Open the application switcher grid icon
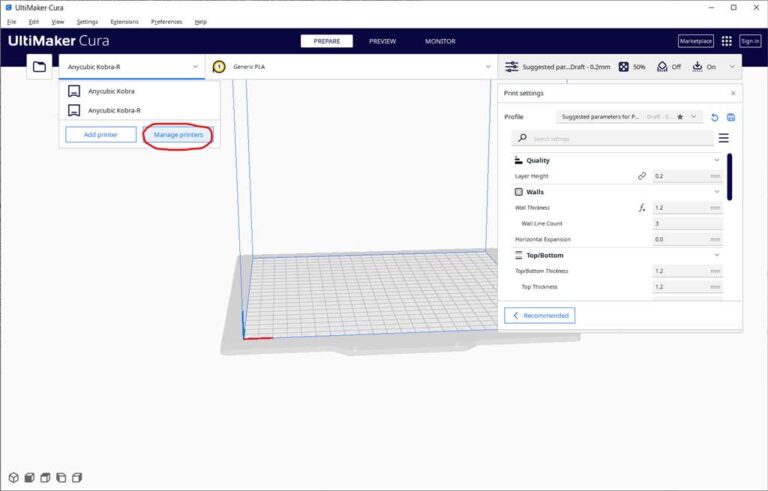Viewport: 768px width, 491px height. click(x=726, y=41)
